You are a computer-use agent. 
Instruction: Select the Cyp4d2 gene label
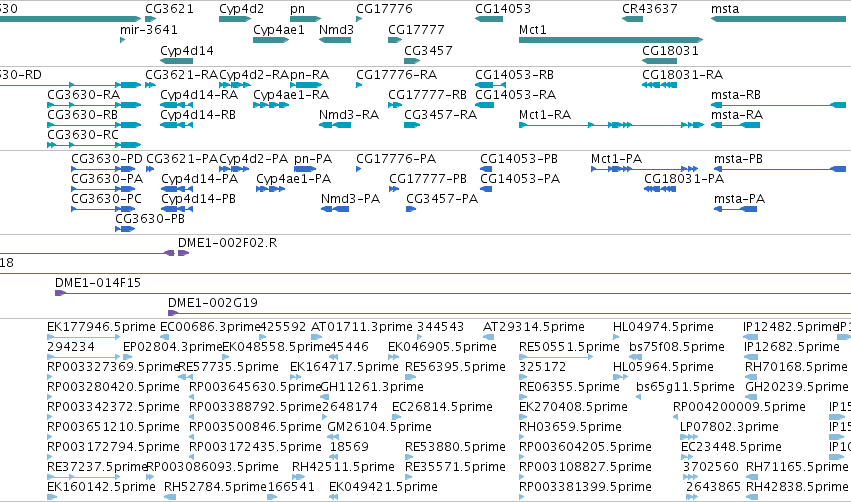(242, 9)
